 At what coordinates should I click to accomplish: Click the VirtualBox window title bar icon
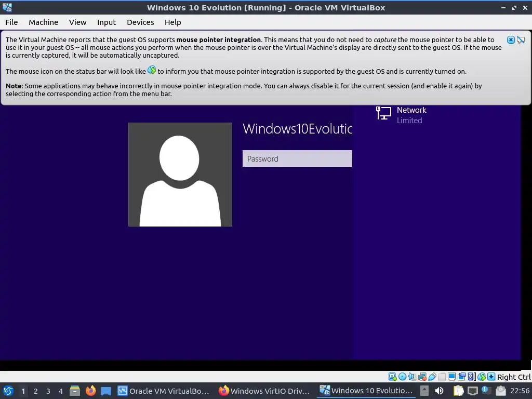pyautogui.click(x=7, y=7)
